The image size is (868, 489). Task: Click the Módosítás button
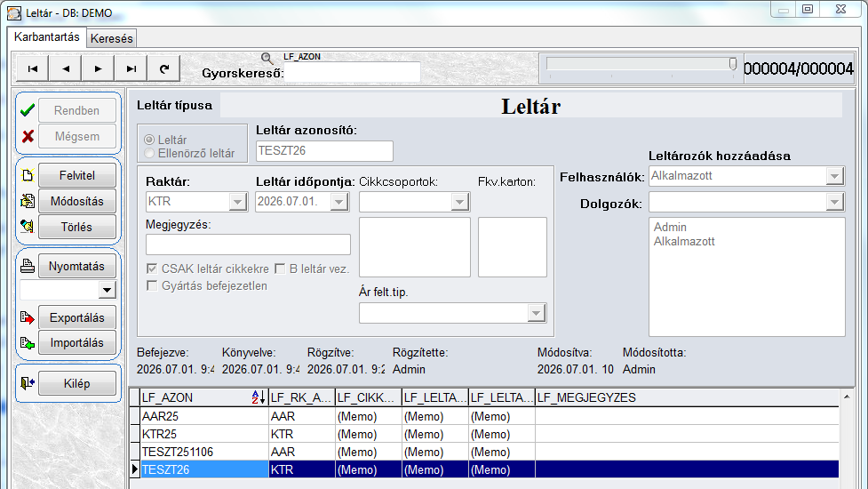pos(77,201)
